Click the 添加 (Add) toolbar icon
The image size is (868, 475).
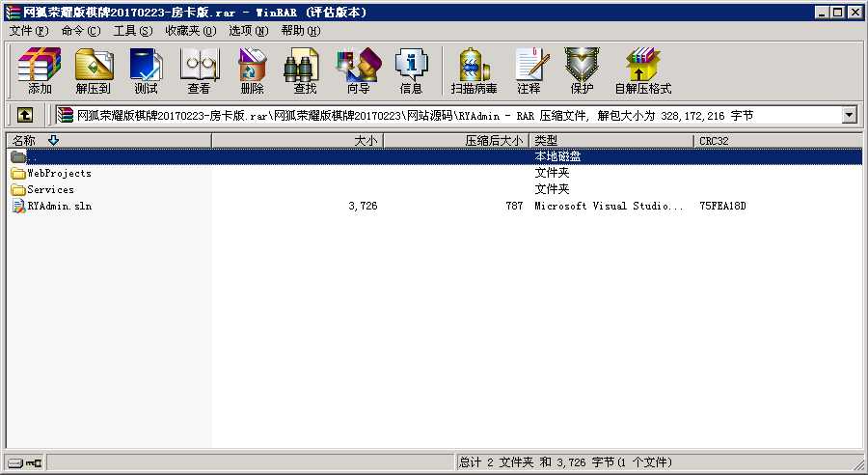click(40, 70)
